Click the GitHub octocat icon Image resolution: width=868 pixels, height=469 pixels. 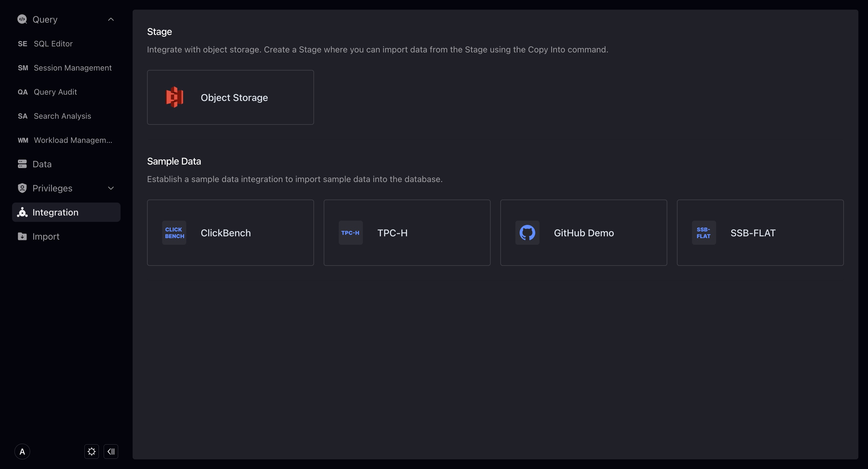(x=527, y=233)
